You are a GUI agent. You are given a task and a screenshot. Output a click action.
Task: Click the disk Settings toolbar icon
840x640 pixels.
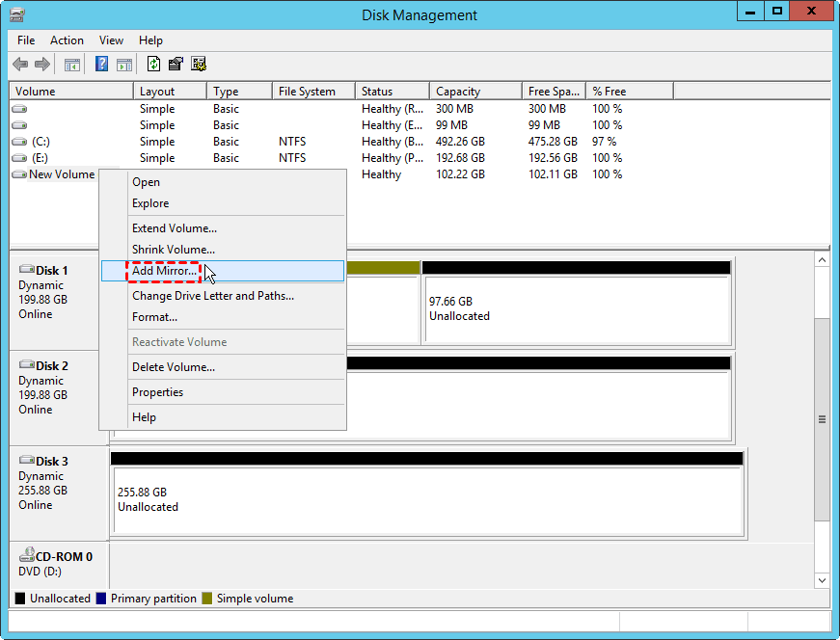click(x=199, y=65)
